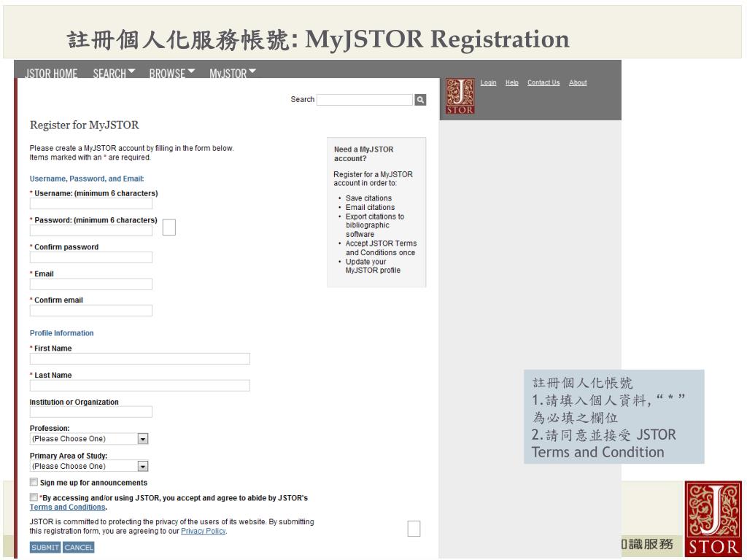Open the Contact Us link
The image size is (747, 560).
point(543,82)
